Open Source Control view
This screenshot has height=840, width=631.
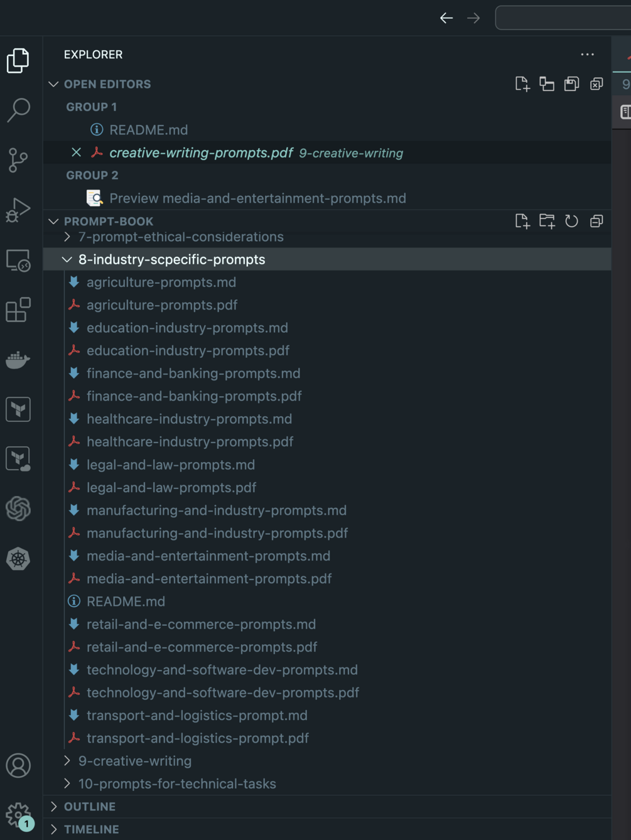(18, 159)
